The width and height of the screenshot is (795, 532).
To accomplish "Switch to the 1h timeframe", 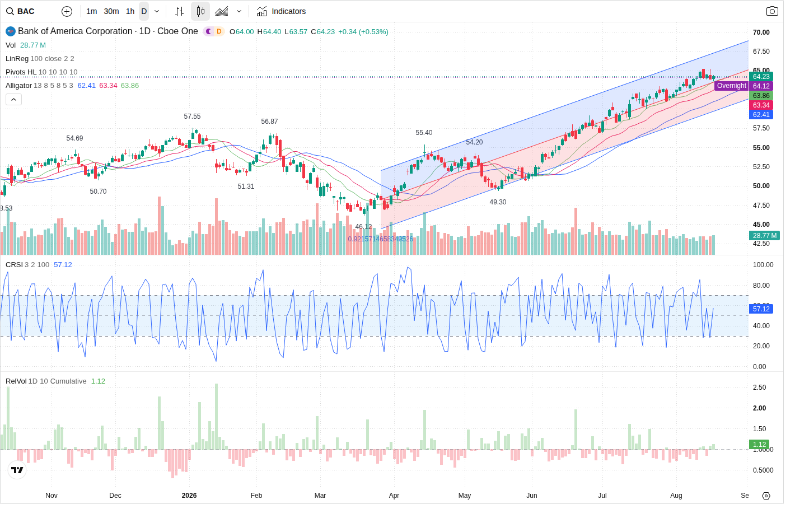I will [x=130, y=11].
